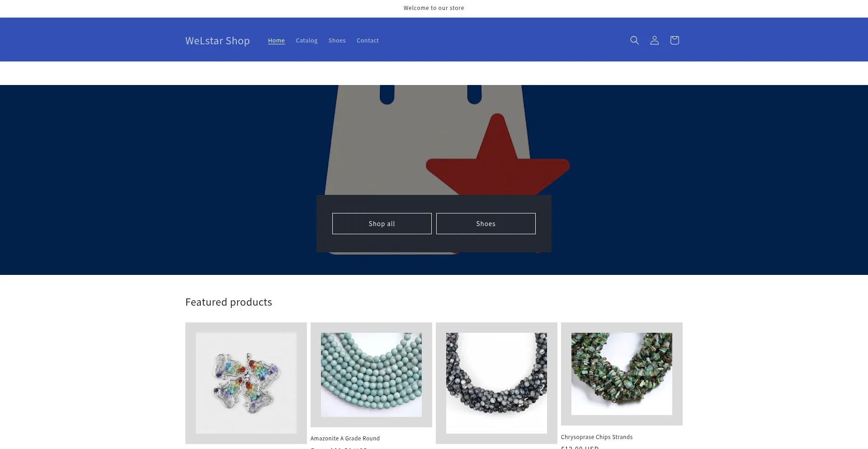Open the rainbow gemstone pendant product image
The height and width of the screenshot is (449, 868).
point(246,383)
